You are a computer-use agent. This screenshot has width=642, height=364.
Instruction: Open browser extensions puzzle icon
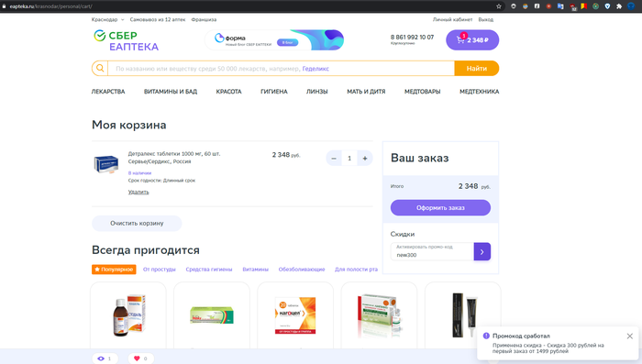coord(619,6)
